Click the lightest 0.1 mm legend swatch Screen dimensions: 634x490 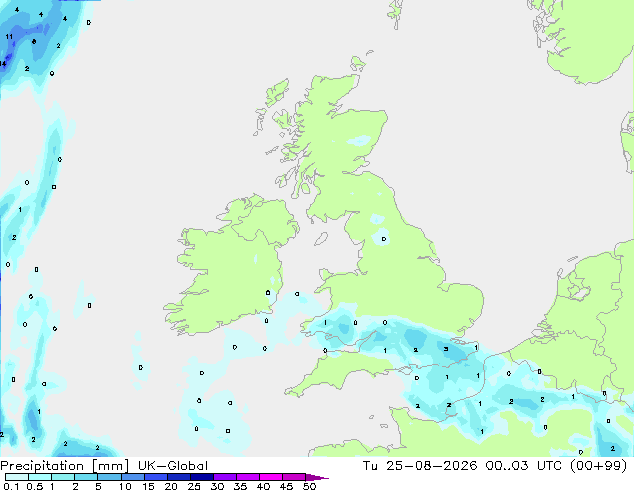(17, 477)
